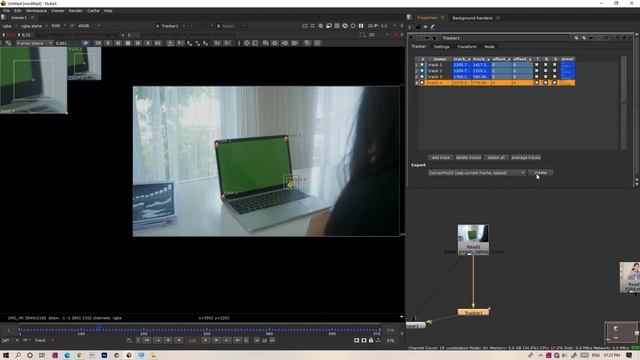Image resolution: width=640 pixels, height=360 pixels.
Task: Open the Viewer menu
Action: (58, 11)
